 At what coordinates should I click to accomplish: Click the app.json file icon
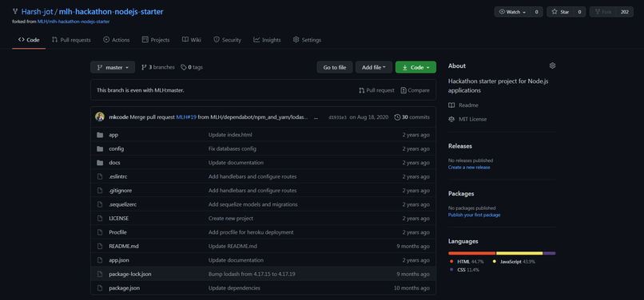99,260
